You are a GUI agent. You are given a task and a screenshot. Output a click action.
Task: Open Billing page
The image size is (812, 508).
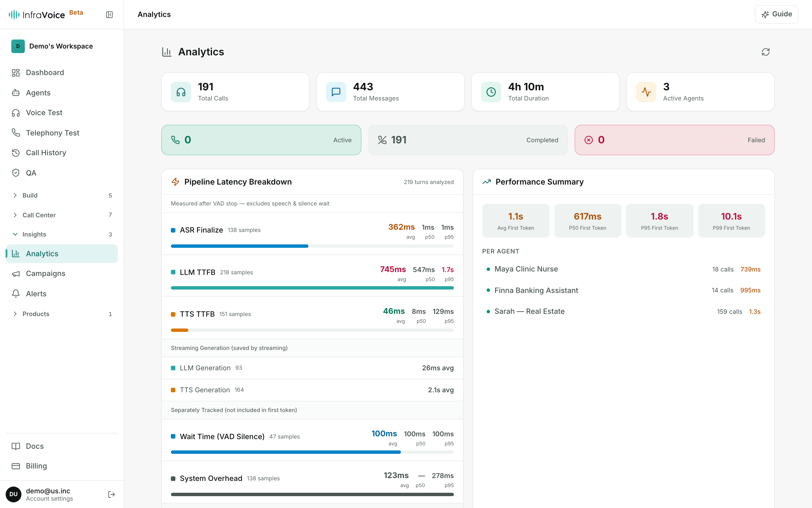point(62,466)
